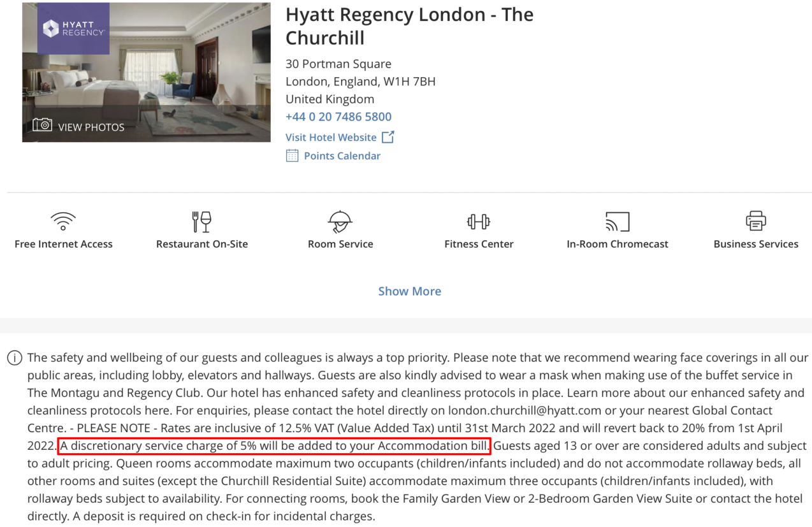Viewport: 812px width, 527px height.
Task: Click the camera icon next to VIEW PHOTOS
Action: coord(42,126)
